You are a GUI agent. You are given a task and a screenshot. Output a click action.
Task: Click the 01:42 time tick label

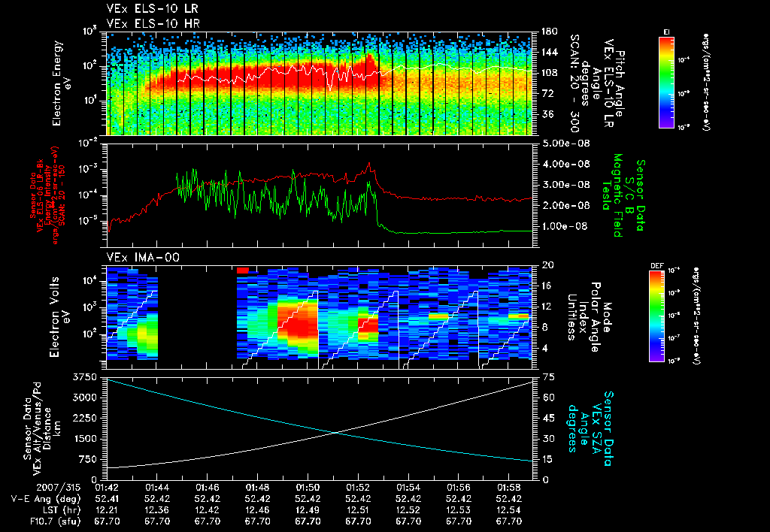[107, 488]
